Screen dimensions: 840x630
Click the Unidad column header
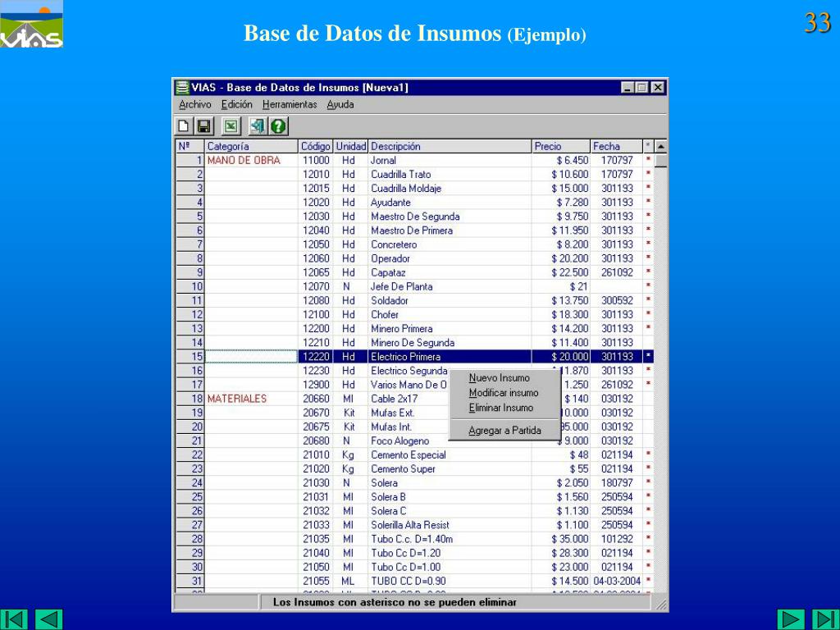(350, 146)
